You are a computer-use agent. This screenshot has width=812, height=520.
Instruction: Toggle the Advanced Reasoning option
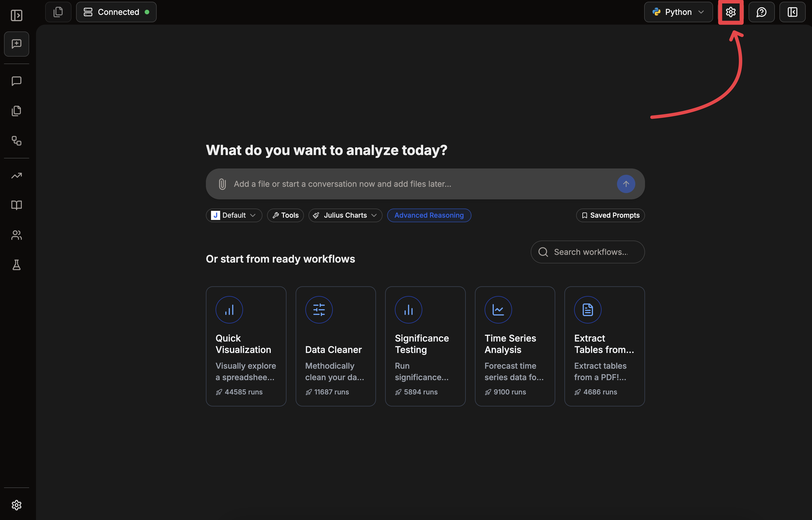(x=429, y=215)
